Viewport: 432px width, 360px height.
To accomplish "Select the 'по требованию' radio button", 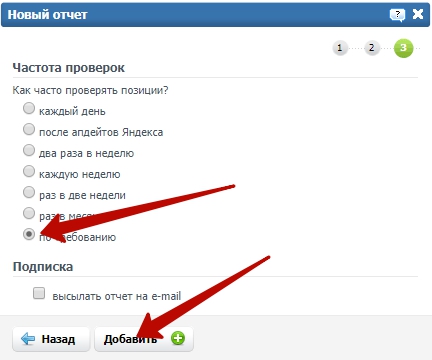I will click(x=29, y=234).
